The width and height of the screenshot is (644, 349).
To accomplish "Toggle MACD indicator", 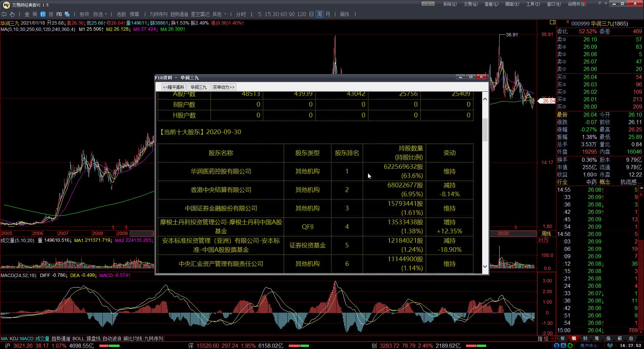I will [27, 339].
